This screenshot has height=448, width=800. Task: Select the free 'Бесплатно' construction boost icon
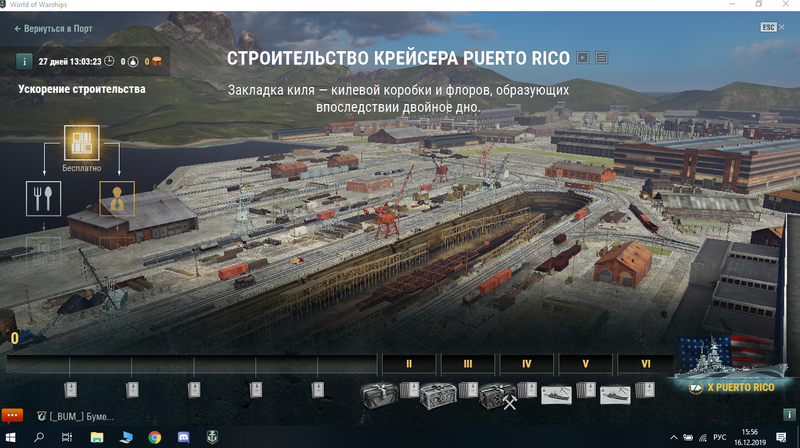82,144
